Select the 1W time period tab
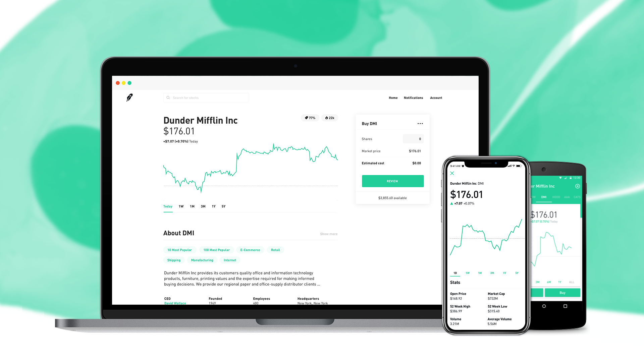The height and width of the screenshot is (362, 644). (x=181, y=206)
